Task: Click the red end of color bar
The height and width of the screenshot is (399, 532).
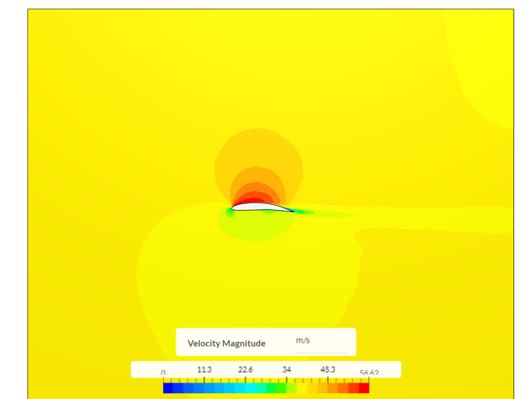Action: tap(364, 388)
